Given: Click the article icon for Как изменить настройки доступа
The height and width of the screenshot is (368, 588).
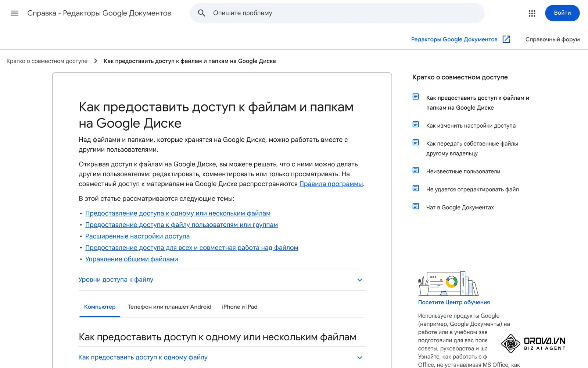Looking at the screenshot, I should (416, 124).
